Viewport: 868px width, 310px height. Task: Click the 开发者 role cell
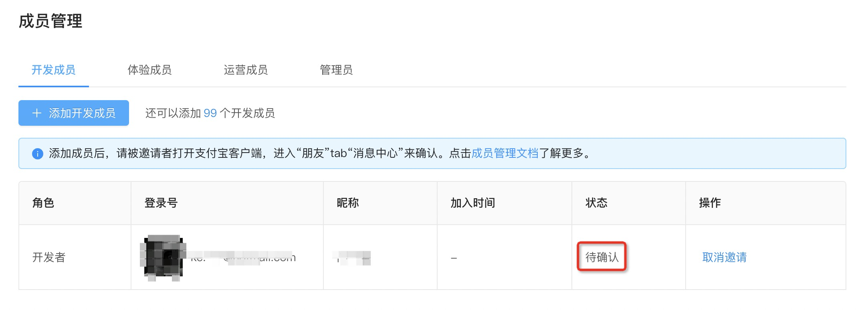pos(49,257)
